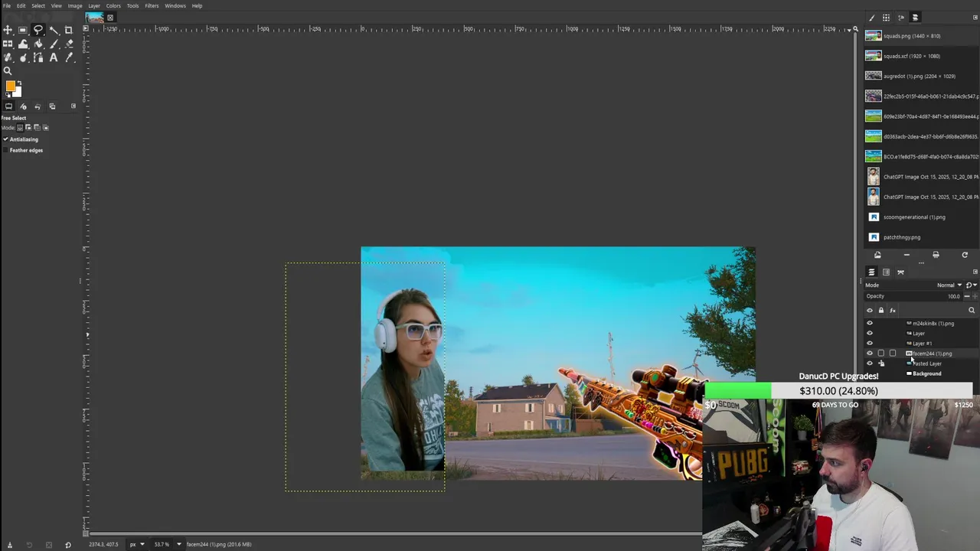Open the Layer menu
This screenshot has width=980, height=551.
(94, 5)
